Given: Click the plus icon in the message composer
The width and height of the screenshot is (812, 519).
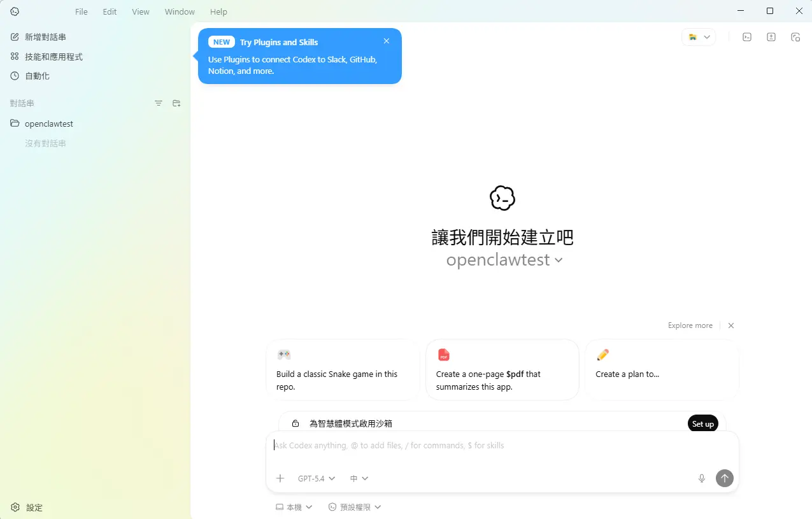Looking at the screenshot, I should 280,478.
